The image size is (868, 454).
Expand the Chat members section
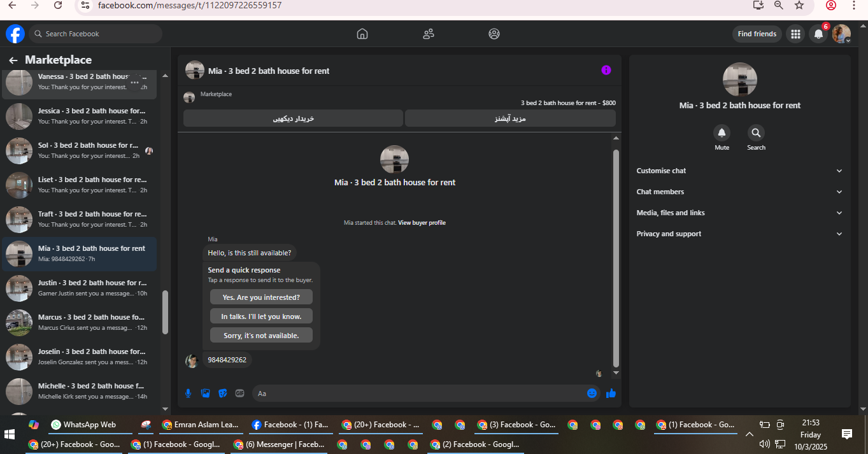pos(739,192)
